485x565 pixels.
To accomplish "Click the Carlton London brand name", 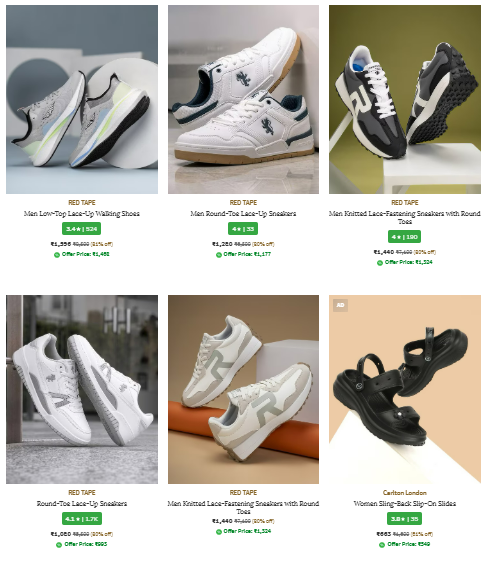I will click(x=405, y=493).
